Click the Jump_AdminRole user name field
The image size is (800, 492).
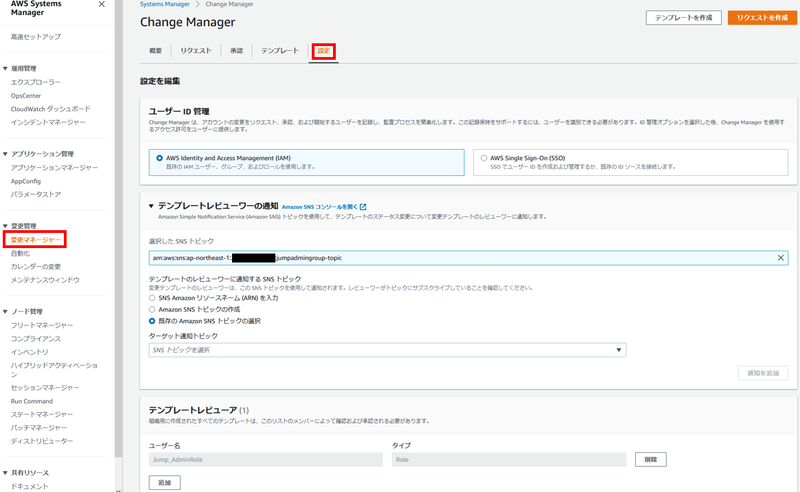click(x=266, y=459)
